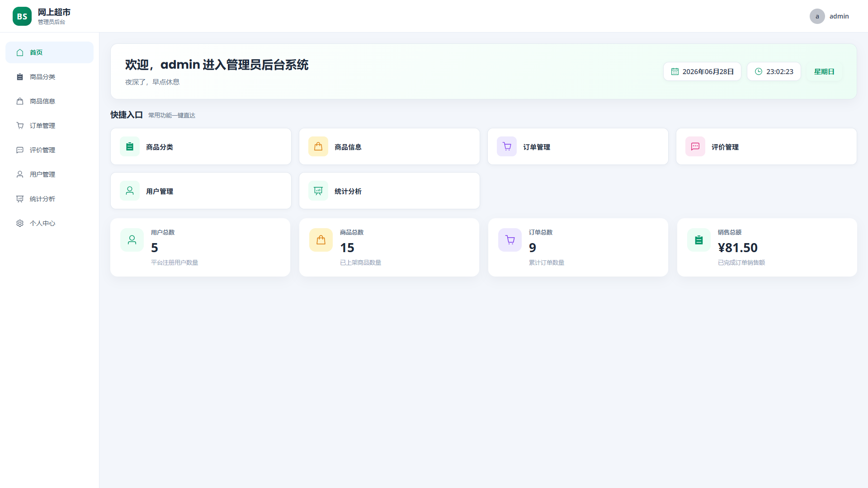This screenshot has width=868, height=488.
Task: Click the 累计订单数量 description
Action: coord(547,263)
